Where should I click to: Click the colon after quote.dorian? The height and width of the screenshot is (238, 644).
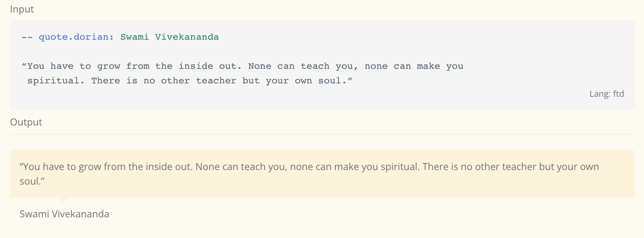[112, 38]
